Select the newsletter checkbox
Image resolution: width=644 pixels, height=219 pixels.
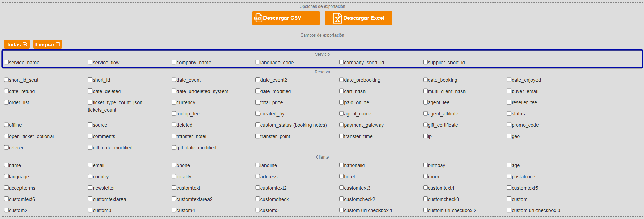pos(90,188)
